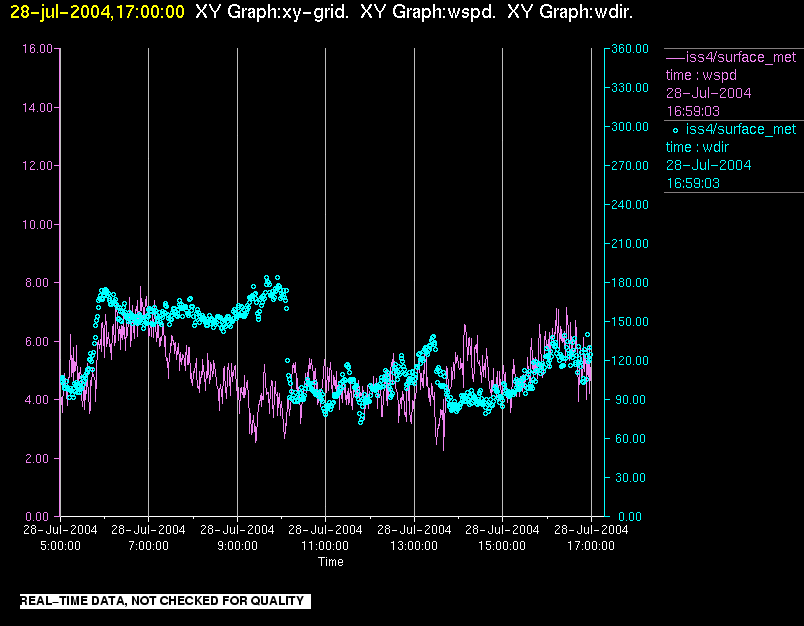This screenshot has width=804, height=626.
Task: Click left axis label 10.00
Action: coord(37,225)
